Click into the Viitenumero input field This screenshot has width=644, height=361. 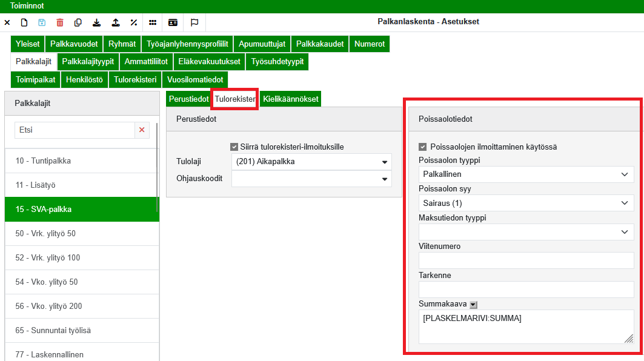pyautogui.click(x=526, y=261)
